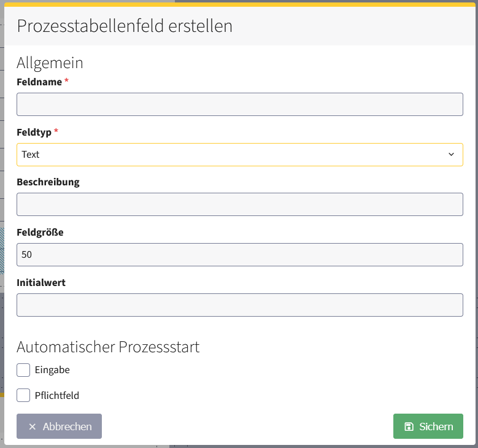This screenshot has height=448, width=478.
Task: Click the Feldgröße label
Action: [x=40, y=233]
